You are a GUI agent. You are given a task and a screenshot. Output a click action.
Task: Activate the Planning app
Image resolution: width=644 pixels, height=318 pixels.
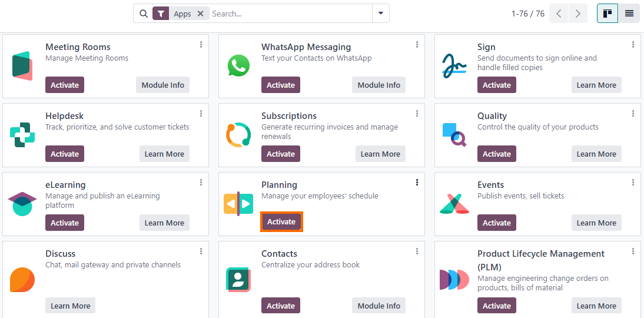[x=281, y=222]
